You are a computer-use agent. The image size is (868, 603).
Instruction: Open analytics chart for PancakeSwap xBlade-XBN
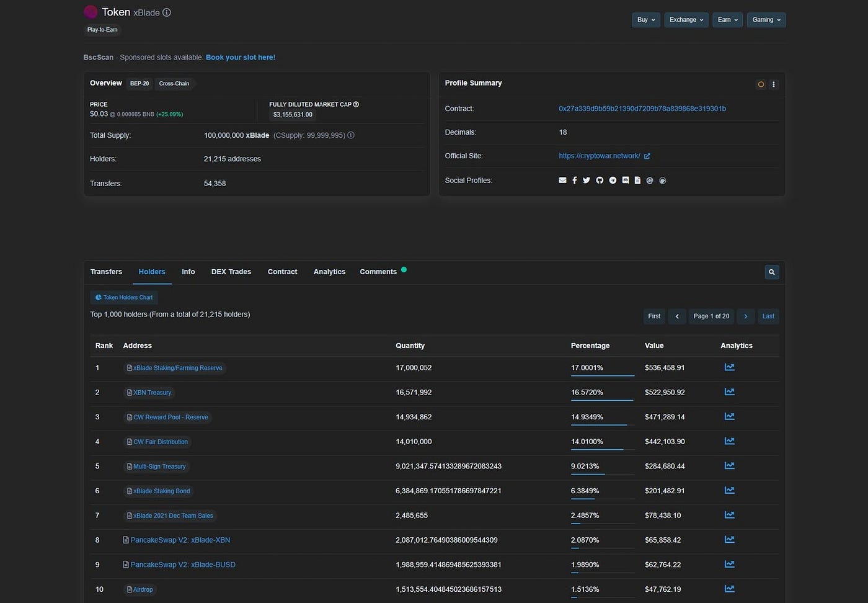730,540
